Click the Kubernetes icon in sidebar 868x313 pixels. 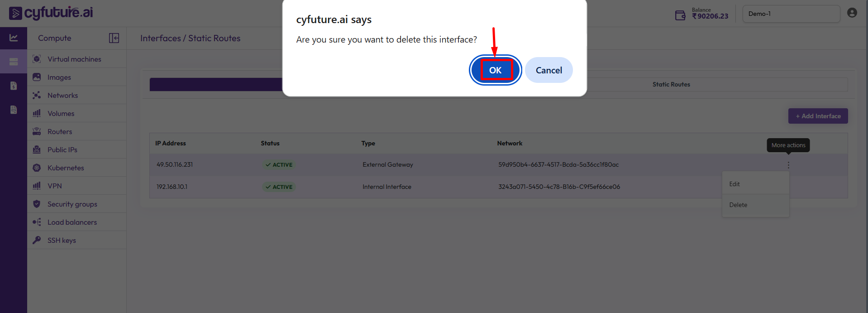[x=37, y=168]
